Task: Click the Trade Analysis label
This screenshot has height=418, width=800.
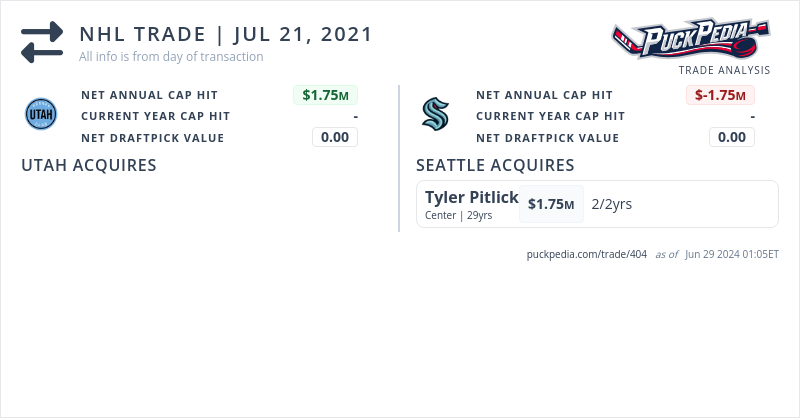Action: [x=724, y=70]
